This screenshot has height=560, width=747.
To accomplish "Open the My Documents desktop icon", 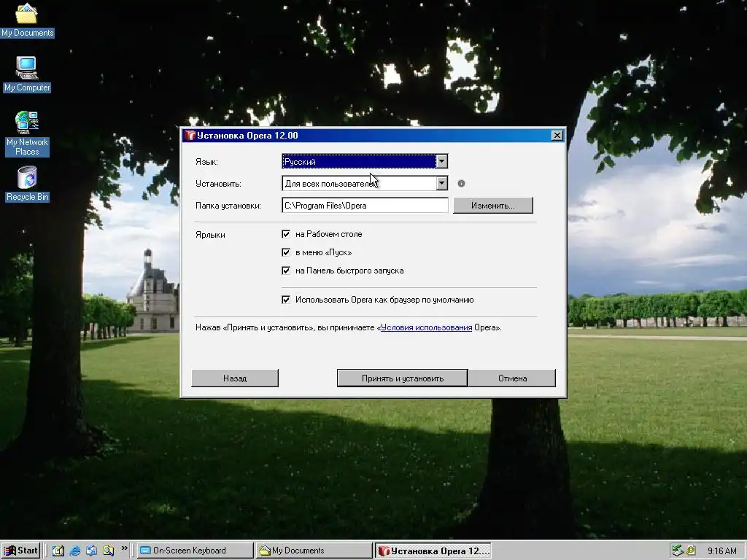I will 27,19.
